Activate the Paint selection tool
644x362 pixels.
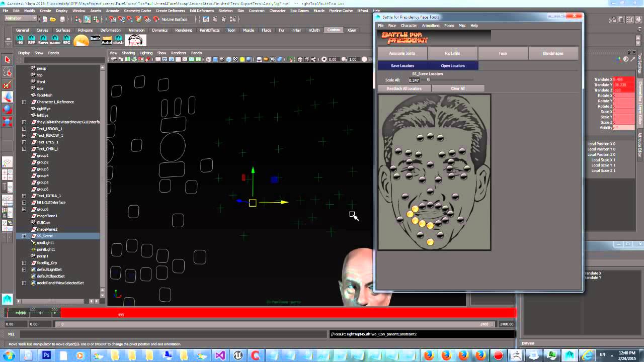(x=7, y=84)
